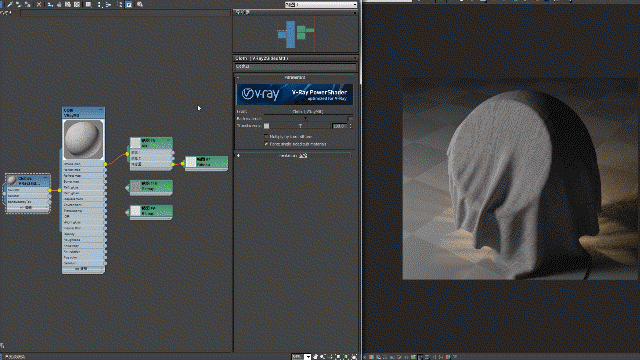Select the green Falloff map node at far right

coord(206,162)
